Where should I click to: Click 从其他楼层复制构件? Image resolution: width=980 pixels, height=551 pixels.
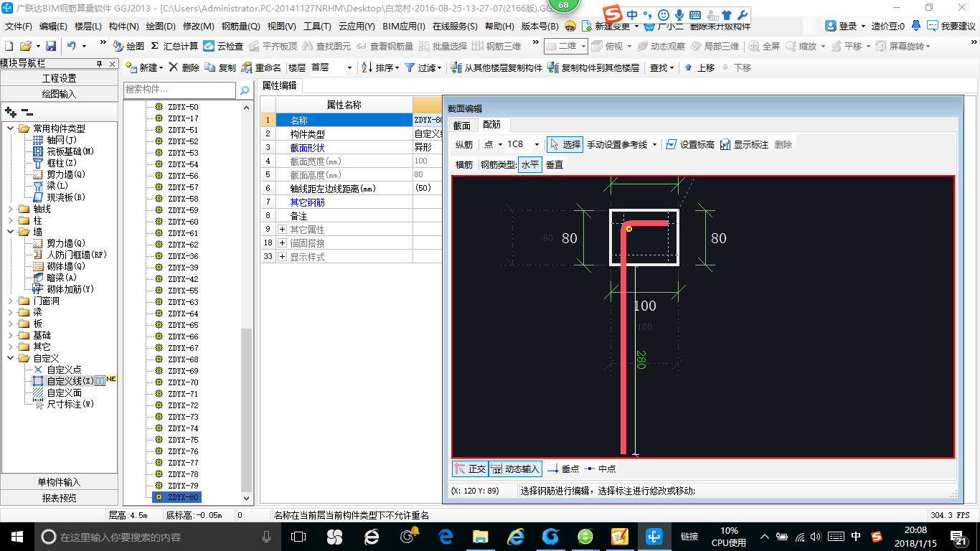(x=496, y=67)
